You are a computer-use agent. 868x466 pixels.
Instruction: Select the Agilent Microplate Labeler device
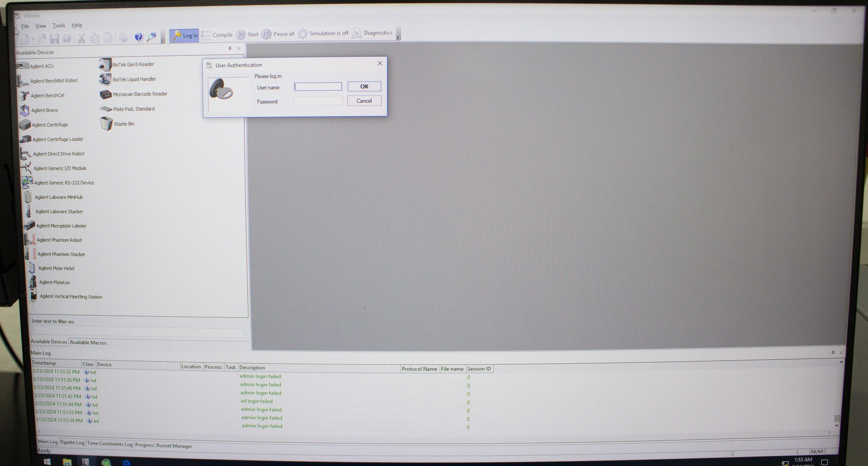coord(56,226)
